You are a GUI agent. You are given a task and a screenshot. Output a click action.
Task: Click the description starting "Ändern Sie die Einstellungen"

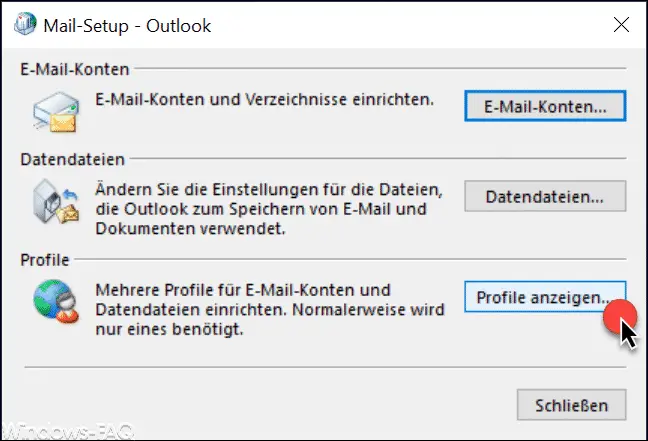pyautogui.click(x=269, y=209)
